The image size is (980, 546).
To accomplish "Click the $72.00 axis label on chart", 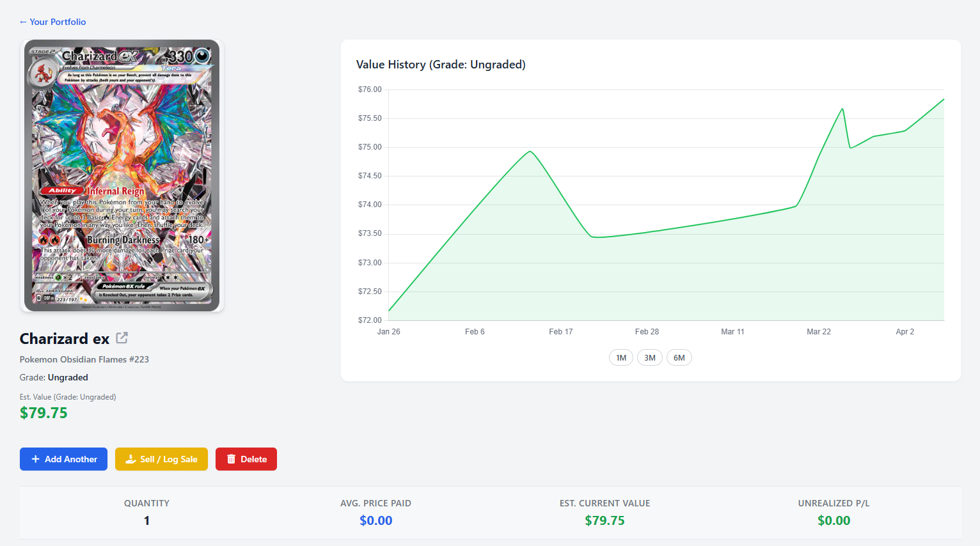I will tap(370, 320).
